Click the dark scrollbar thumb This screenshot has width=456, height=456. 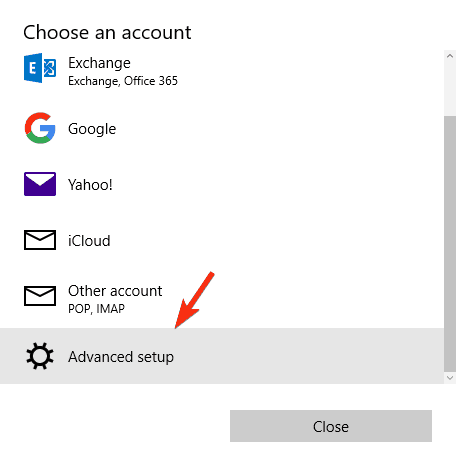coord(450,244)
